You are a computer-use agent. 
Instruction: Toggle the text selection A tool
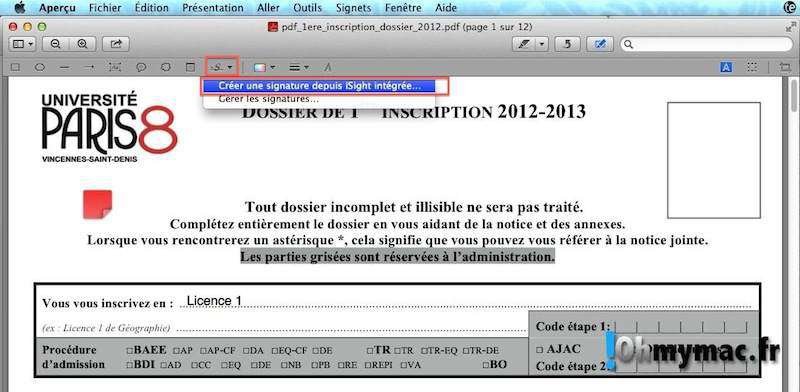point(727,67)
